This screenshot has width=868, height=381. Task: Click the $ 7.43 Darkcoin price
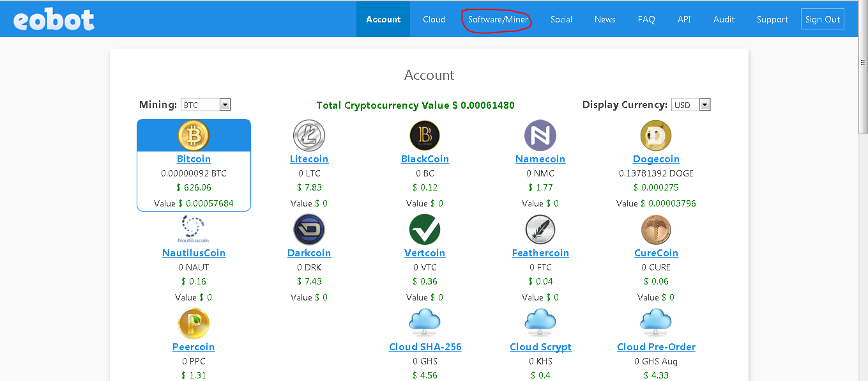pos(309,281)
